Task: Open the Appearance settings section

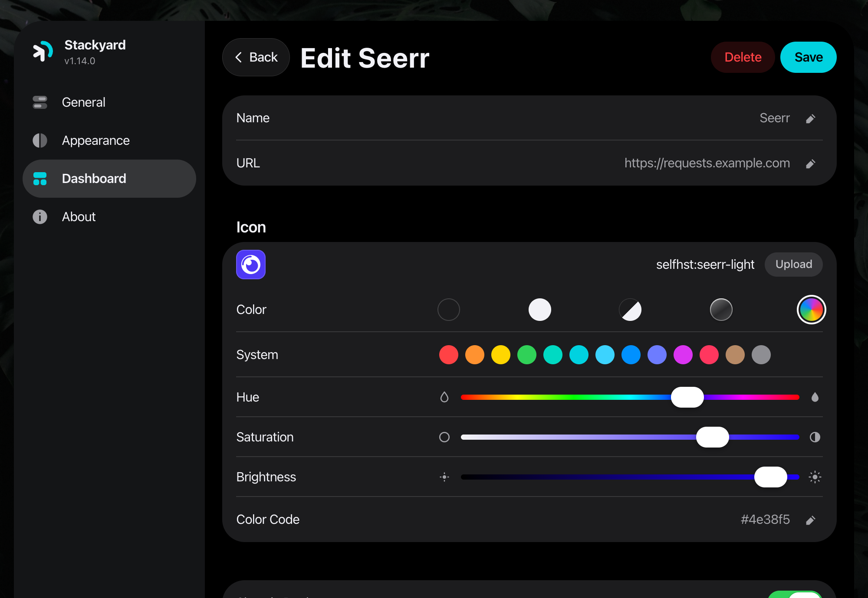Action: 109,141
